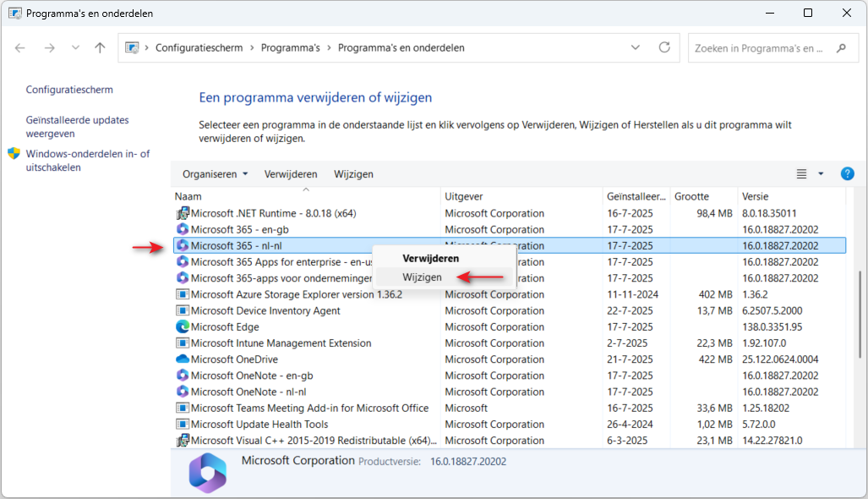Click the Microsoft 365 Apps for enterprise icon

tap(182, 262)
